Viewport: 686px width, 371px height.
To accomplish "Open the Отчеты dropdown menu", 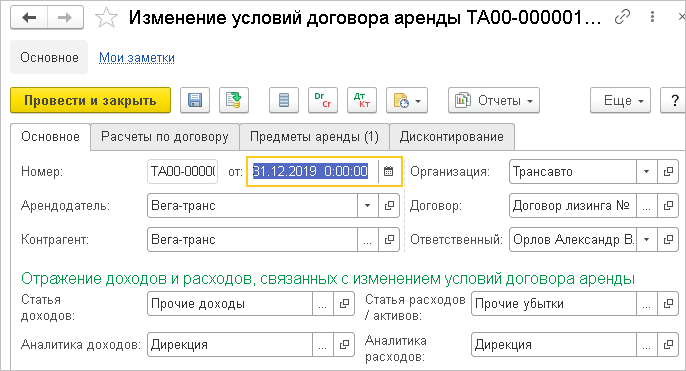I will click(494, 101).
